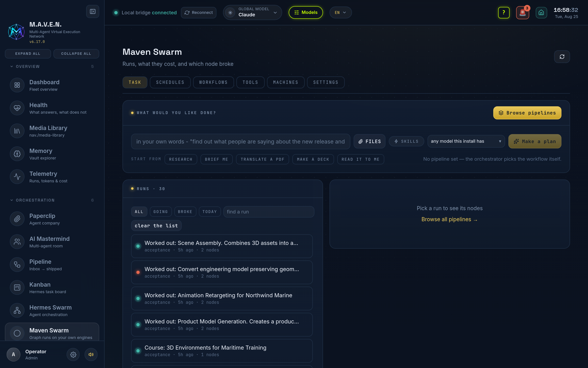Click the Browse pipelines button
588x368 pixels.
click(x=527, y=113)
